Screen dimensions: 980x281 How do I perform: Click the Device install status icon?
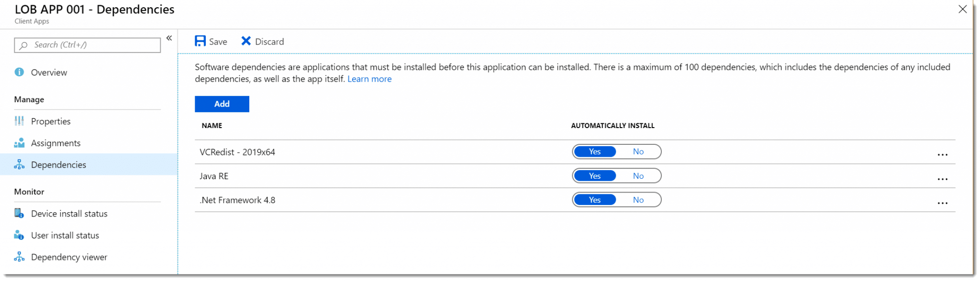(x=19, y=213)
